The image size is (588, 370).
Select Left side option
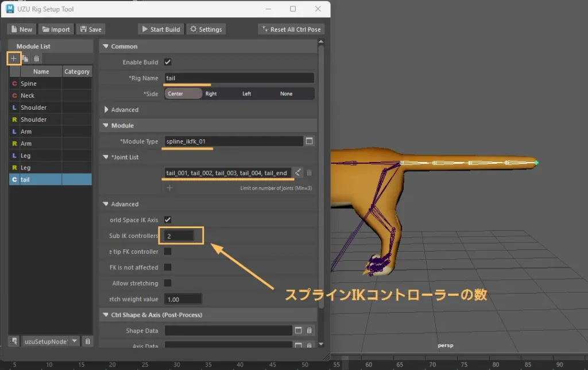[247, 94]
